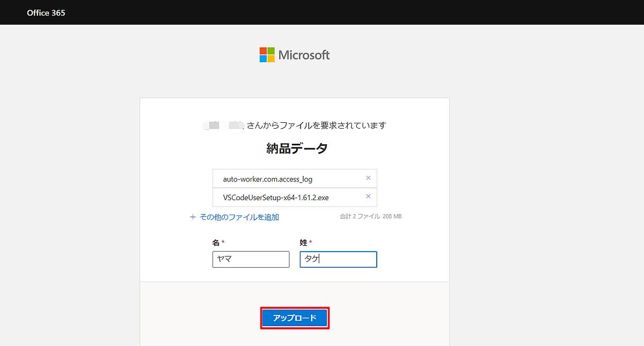
Task: Remove auto-worker.com.access_log using its X icon
Action: tap(369, 178)
